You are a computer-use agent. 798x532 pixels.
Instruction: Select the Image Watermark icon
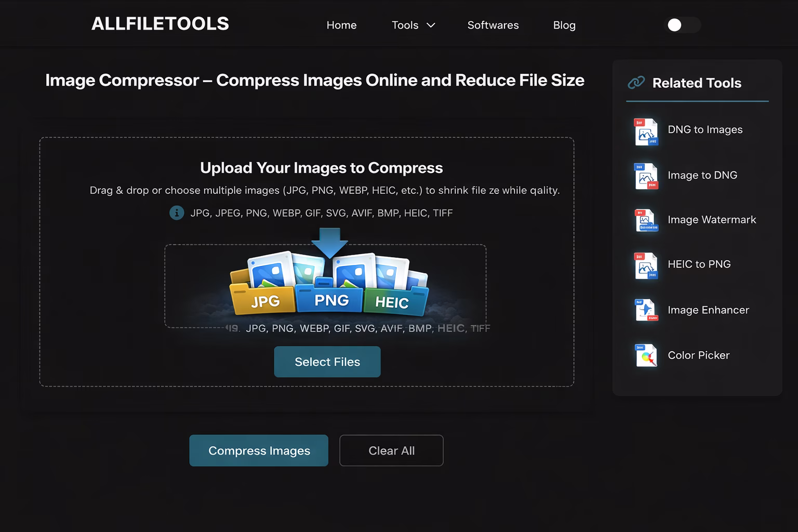[x=645, y=220]
